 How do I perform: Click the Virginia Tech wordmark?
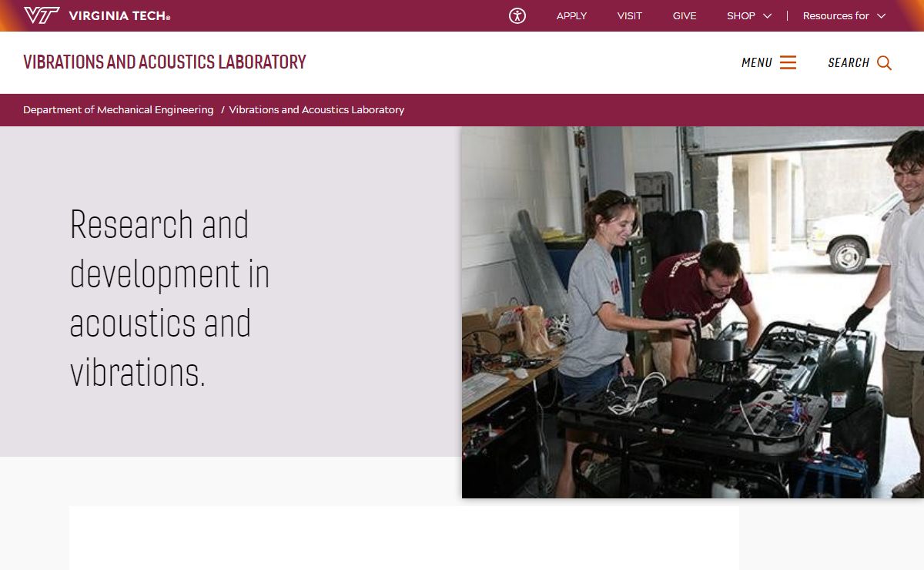[119, 15]
